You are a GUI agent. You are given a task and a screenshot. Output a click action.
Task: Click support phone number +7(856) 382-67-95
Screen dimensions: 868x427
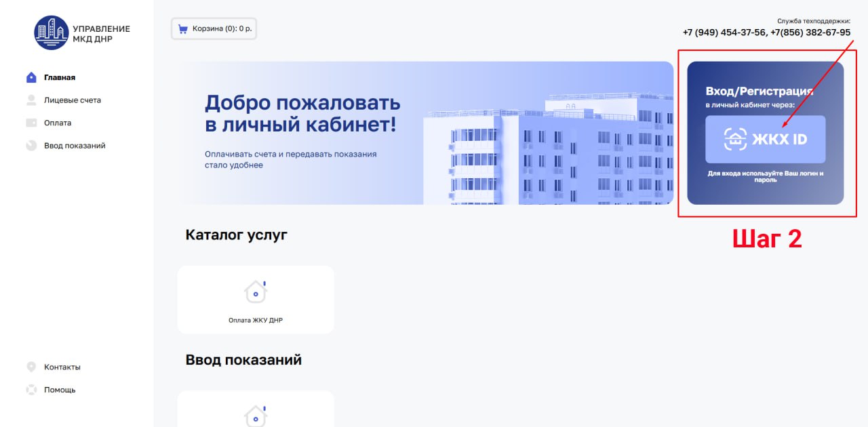click(x=810, y=33)
